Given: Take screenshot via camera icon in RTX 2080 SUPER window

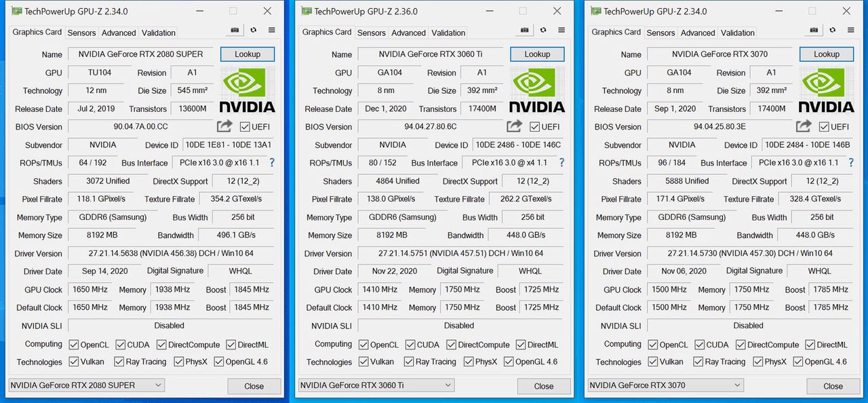Looking at the screenshot, I should click(235, 30).
